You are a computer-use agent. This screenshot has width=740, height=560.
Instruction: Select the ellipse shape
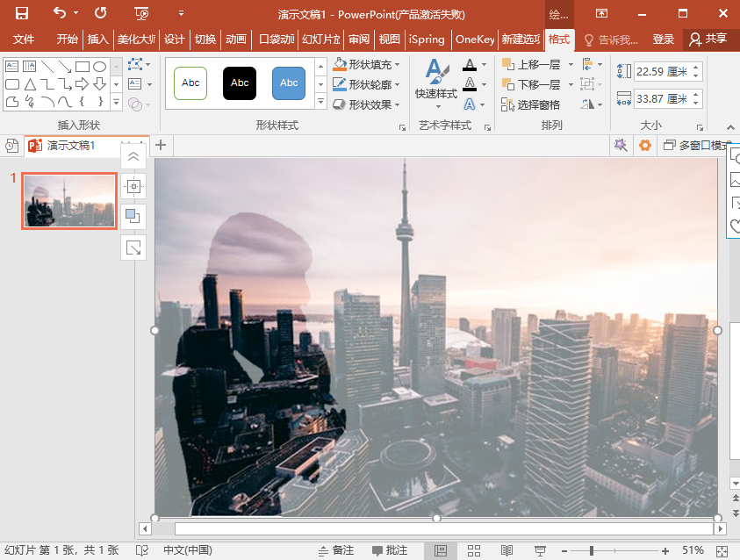pyautogui.click(x=99, y=66)
